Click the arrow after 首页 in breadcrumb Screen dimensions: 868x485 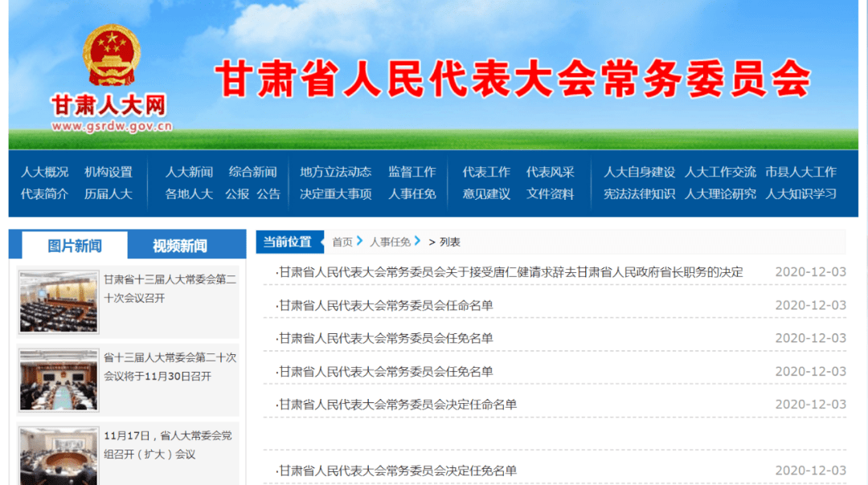(359, 241)
